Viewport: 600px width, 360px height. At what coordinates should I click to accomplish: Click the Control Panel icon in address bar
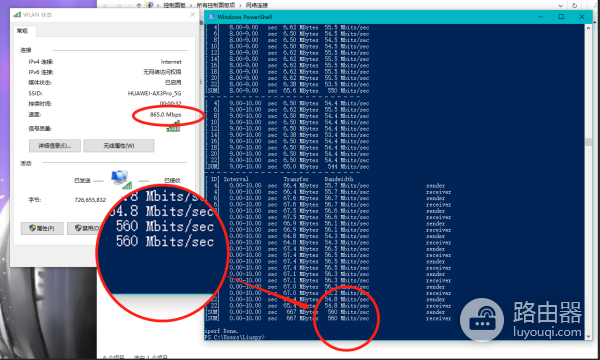[x=150, y=5]
